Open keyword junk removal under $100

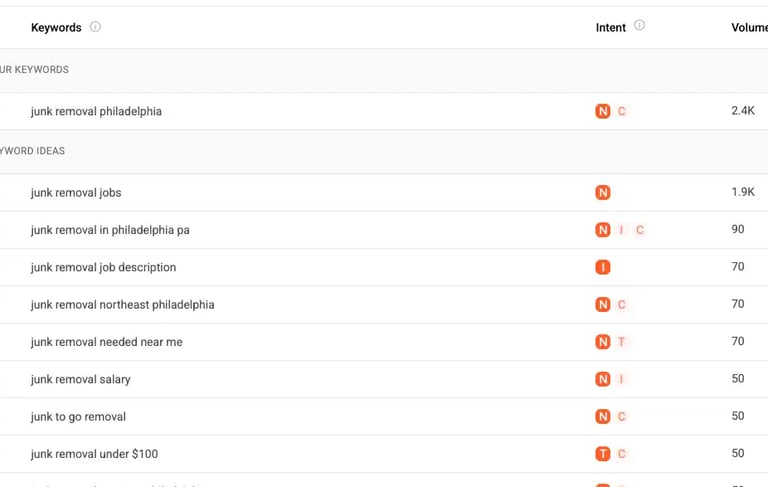coord(95,454)
